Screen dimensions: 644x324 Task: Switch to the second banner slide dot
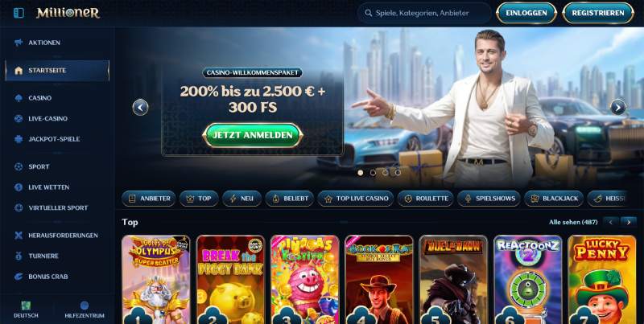coord(373,173)
